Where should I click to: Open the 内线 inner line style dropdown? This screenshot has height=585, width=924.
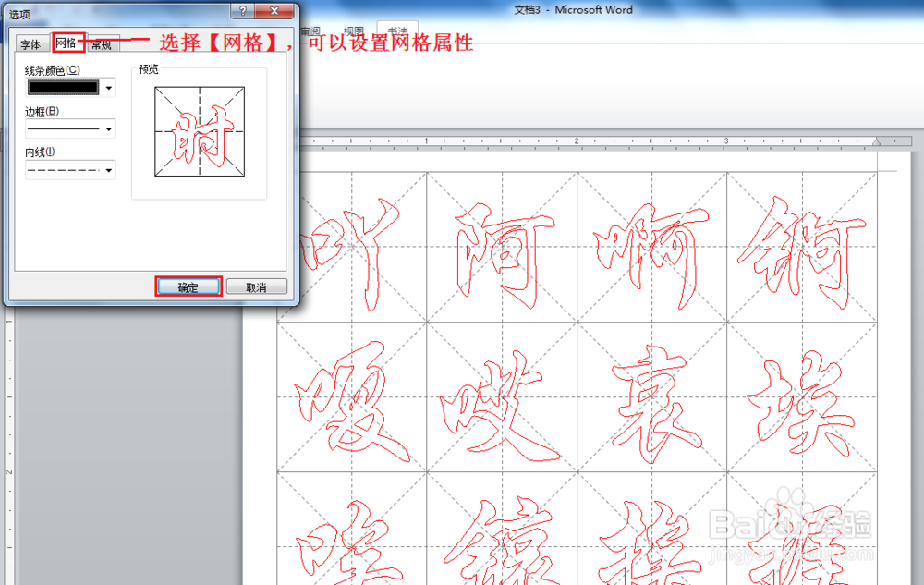pos(109,169)
